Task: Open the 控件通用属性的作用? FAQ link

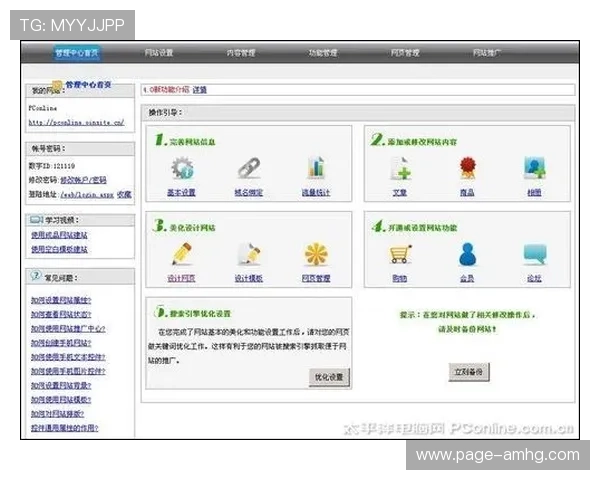Action: (x=65, y=428)
